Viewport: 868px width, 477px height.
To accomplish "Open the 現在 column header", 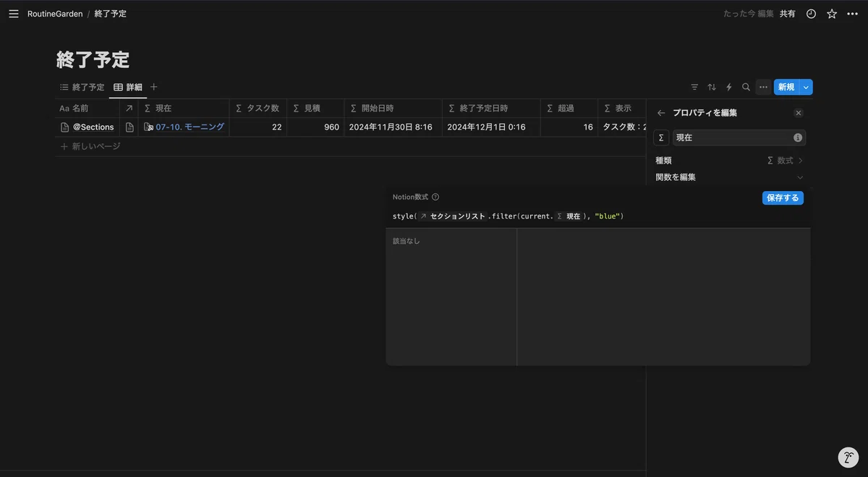I will point(184,108).
